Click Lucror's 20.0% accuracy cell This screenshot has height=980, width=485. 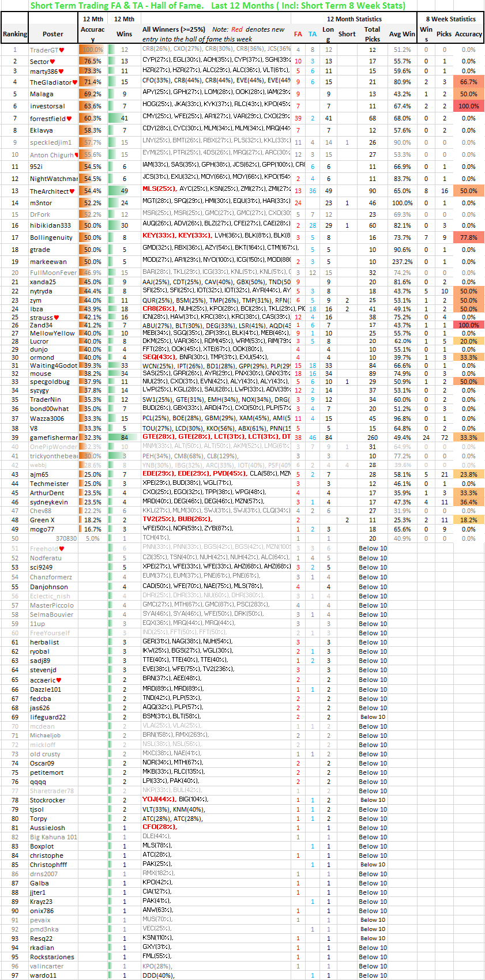pyautogui.click(x=468, y=341)
